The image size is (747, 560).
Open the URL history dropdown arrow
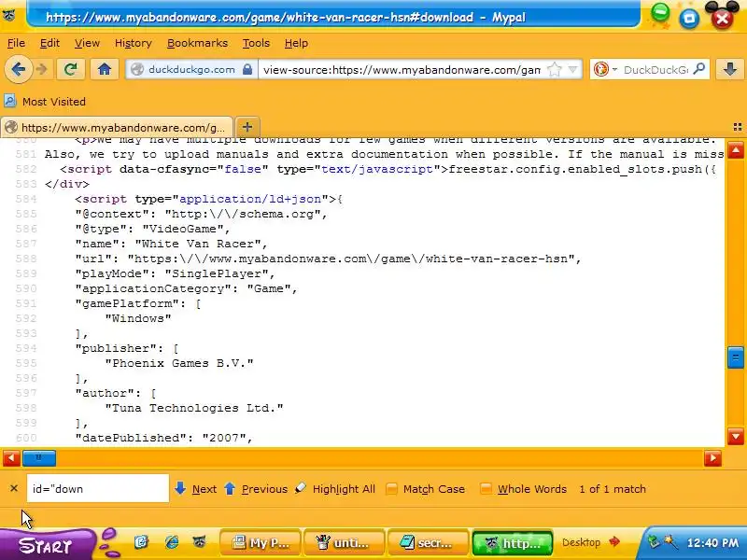coord(572,69)
